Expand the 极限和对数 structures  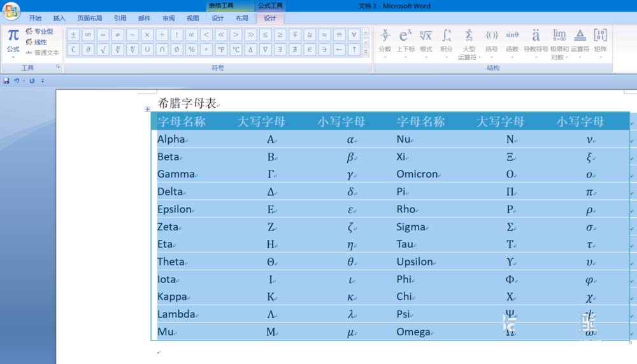[559, 43]
